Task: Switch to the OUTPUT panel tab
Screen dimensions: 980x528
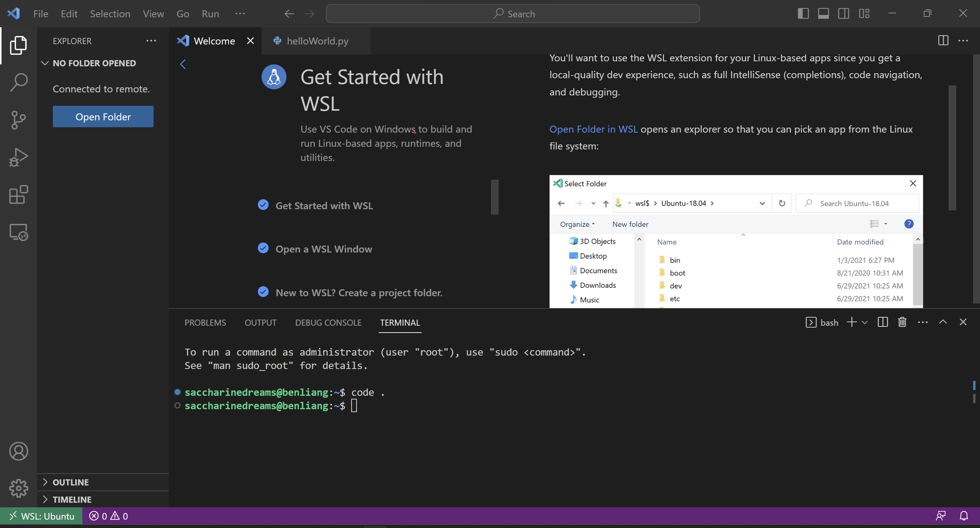Action: click(260, 323)
